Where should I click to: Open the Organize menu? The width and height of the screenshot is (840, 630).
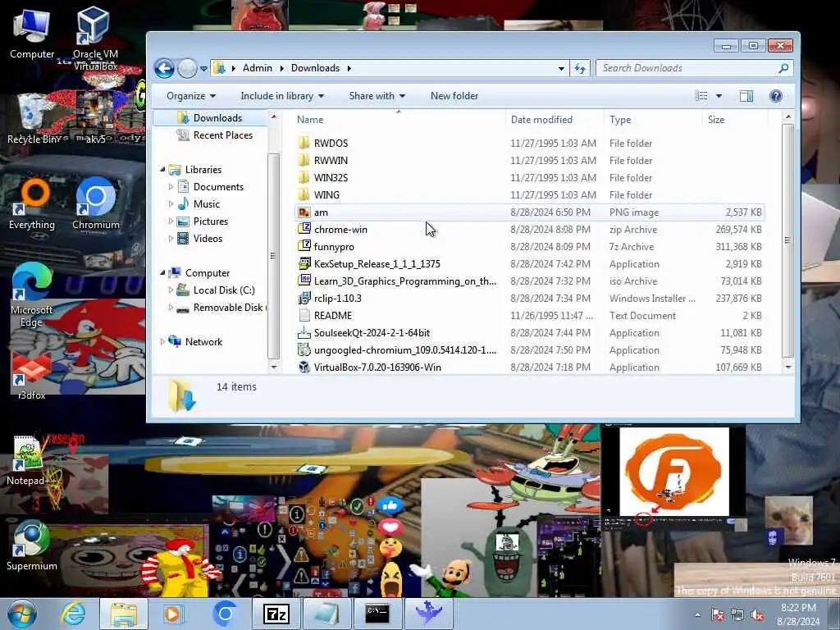point(191,96)
